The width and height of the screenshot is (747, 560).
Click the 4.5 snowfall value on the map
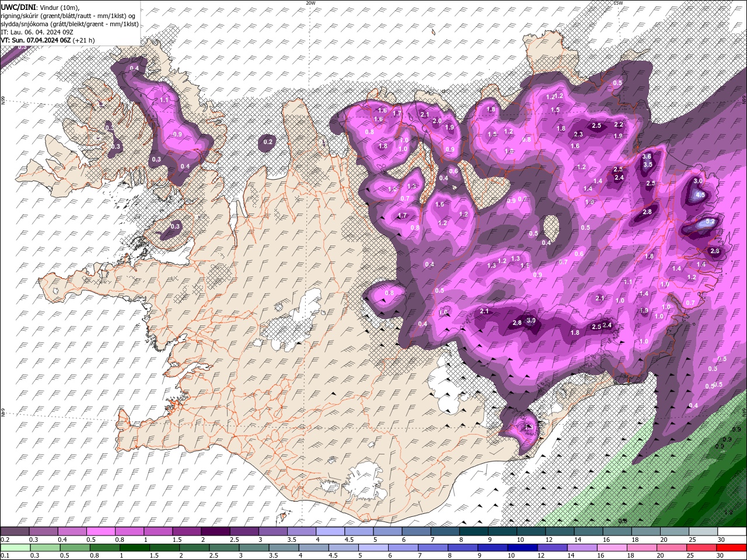point(701,195)
